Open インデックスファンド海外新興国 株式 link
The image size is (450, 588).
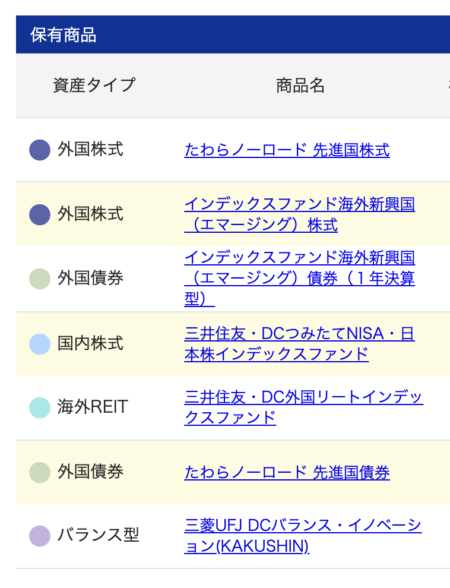(299, 214)
